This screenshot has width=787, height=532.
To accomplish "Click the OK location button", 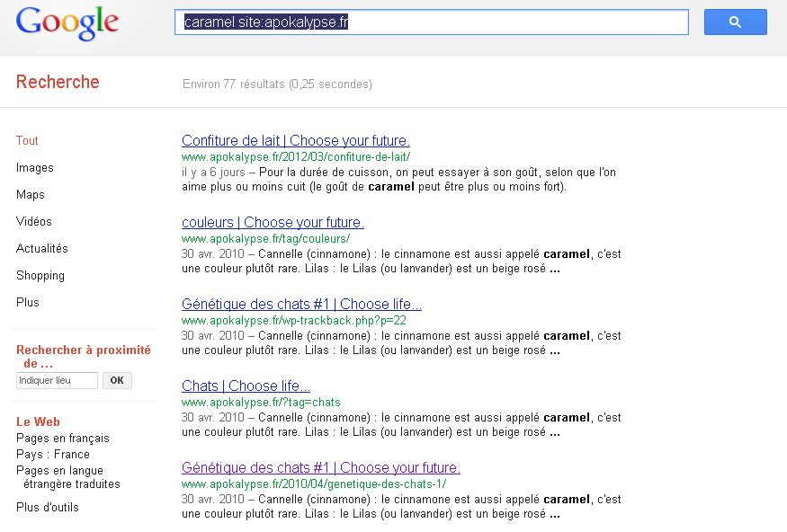I will point(117,380).
